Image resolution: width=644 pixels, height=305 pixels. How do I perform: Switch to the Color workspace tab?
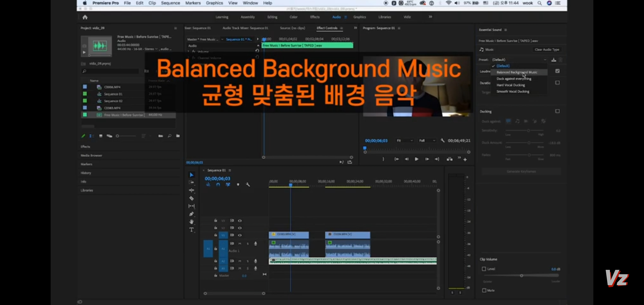point(293,17)
